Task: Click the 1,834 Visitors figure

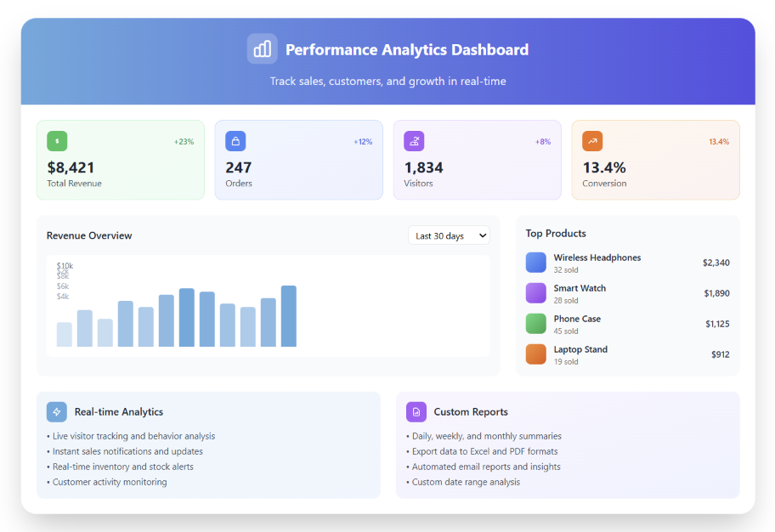Action: coord(423,167)
